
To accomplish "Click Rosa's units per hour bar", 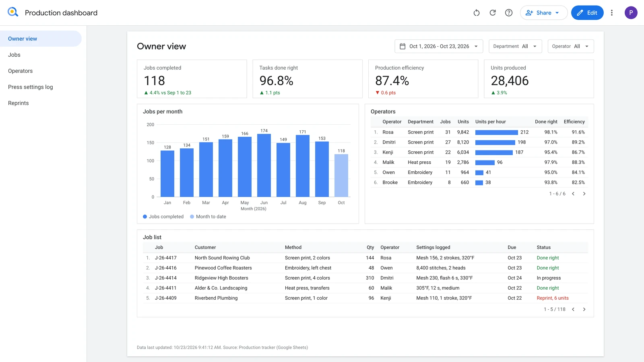I will (496, 132).
